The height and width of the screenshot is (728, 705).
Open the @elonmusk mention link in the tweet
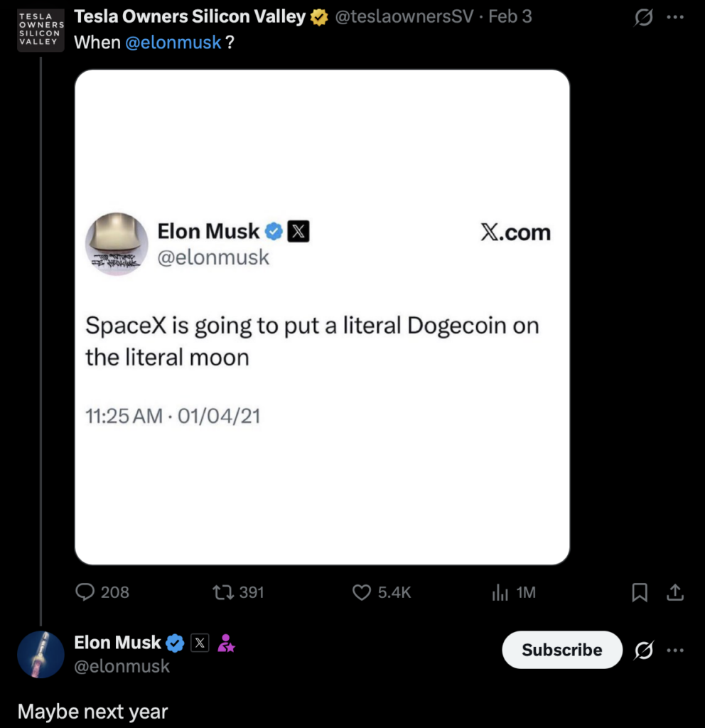[173, 42]
